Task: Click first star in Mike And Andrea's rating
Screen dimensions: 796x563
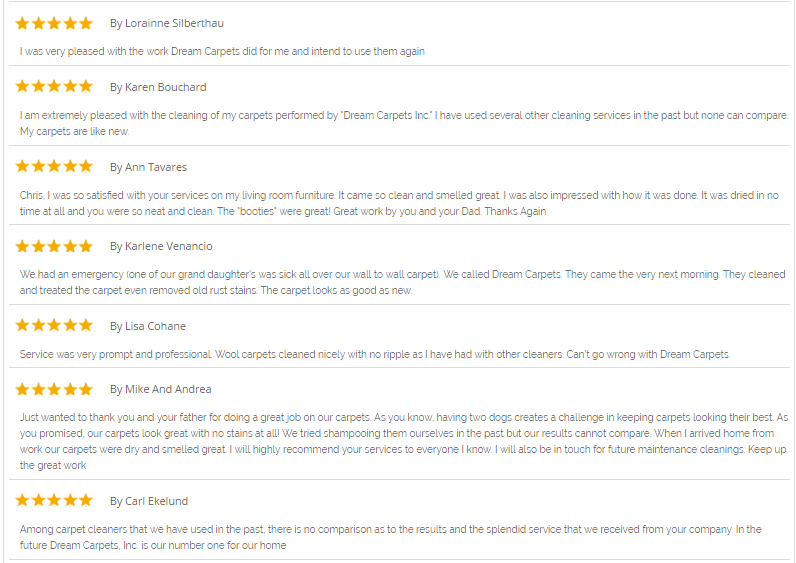Action: 22,389
